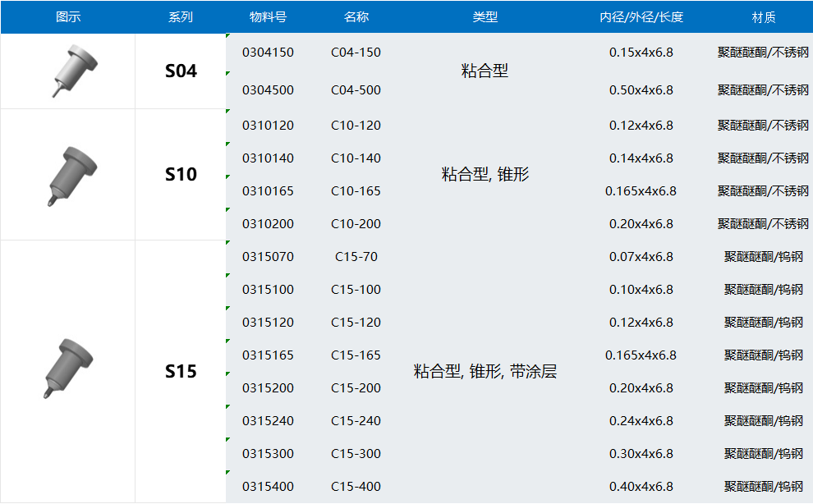Click part number 0310165
Image resolution: width=813 pixels, height=504 pixels.
(x=268, y=191)
